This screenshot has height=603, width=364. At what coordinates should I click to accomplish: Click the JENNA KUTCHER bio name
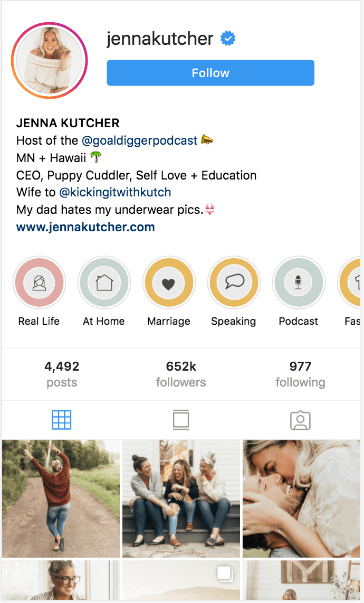point(68,123)
